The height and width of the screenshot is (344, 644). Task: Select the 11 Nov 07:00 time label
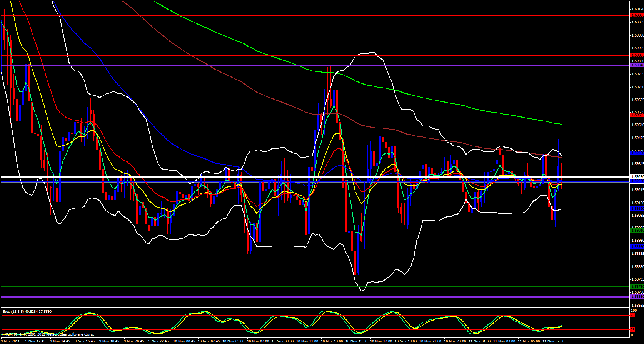pyautogui.click(x=553, y=341)
